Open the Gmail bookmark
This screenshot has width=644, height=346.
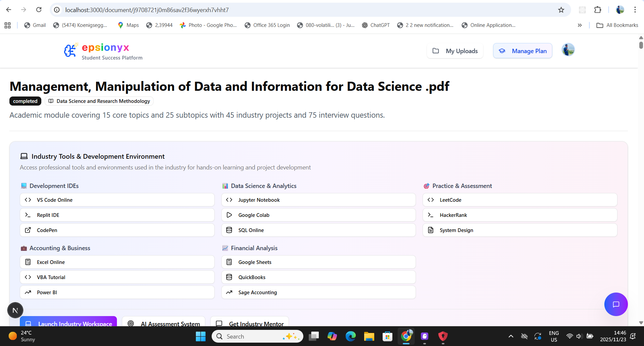click(35, 25)
